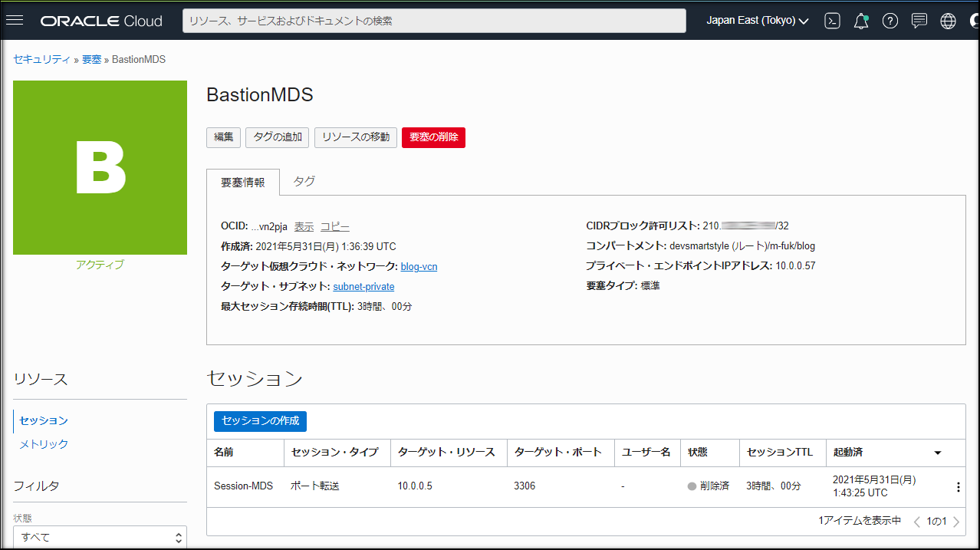Open the セキュリティ breadcrumb link
The height and width of the screenshot is (550, 980).
pyautogui.click(x=42, y=59)
